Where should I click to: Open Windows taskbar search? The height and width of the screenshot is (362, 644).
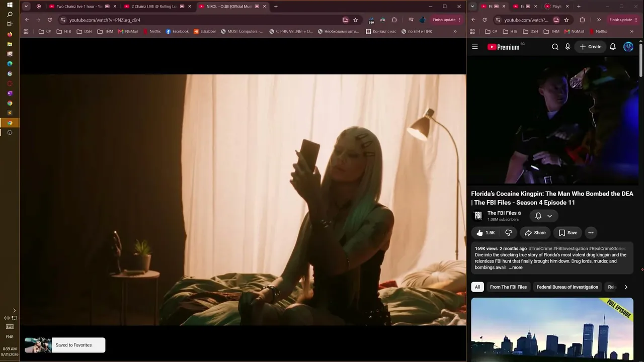[10, 14]
